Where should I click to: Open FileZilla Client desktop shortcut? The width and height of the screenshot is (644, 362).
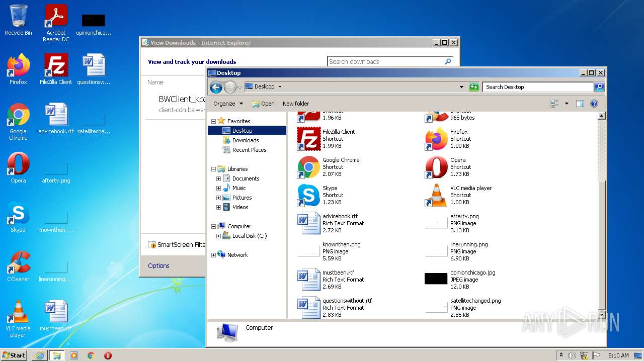coord(56,69)
